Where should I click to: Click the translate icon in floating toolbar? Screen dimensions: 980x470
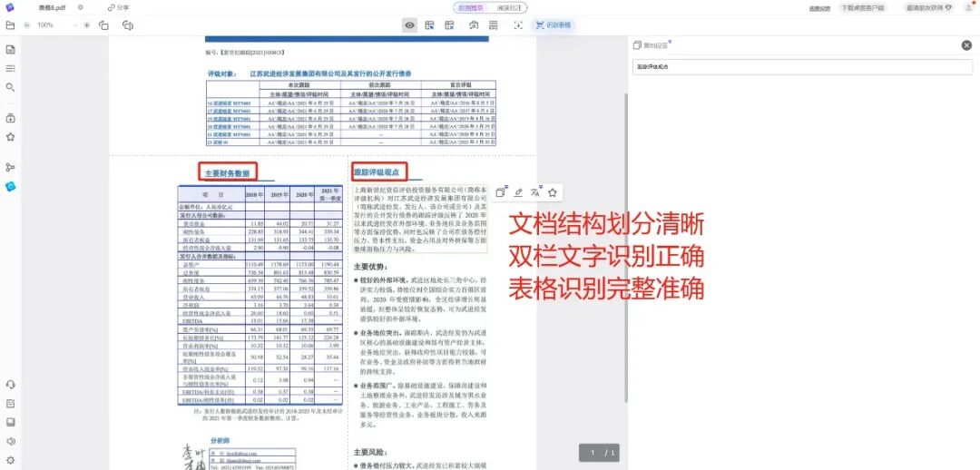(535, 192)
